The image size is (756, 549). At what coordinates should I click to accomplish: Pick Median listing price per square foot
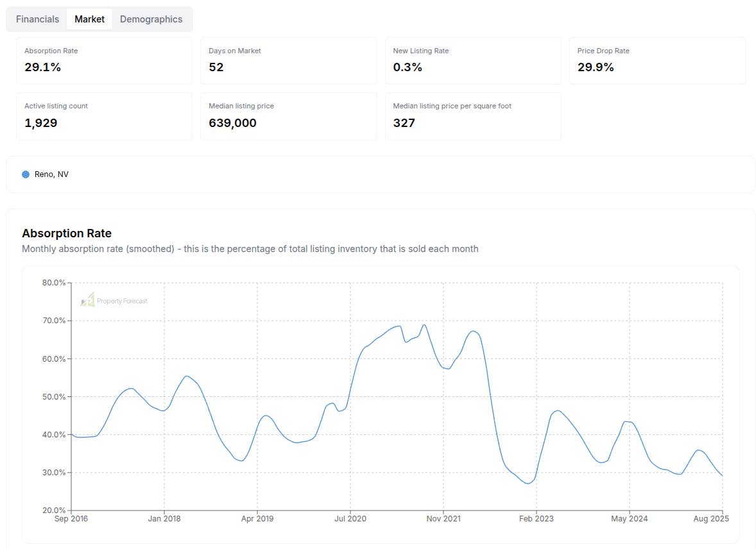[472, 116]
